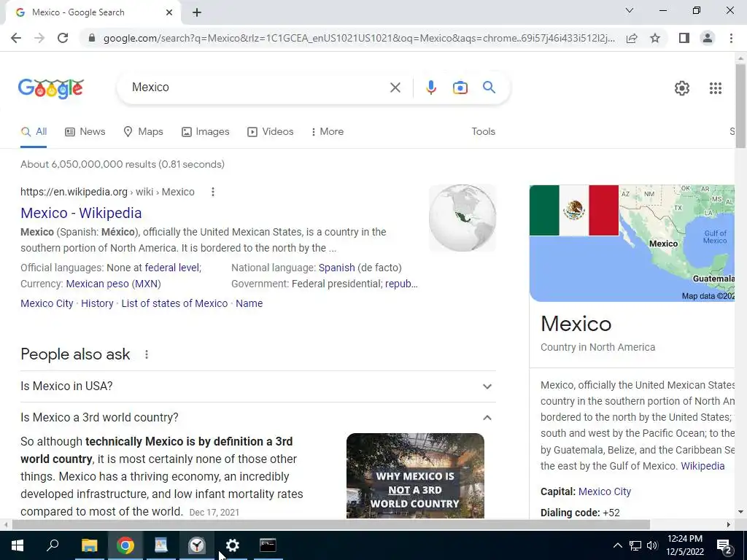Viewport: 747px width, 560px height.
Task: Follow the Spanish language link
Action: (337, 268)
